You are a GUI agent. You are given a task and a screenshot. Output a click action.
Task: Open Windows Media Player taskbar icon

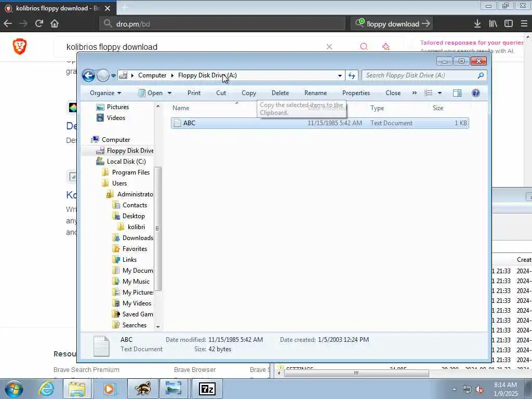110,389
